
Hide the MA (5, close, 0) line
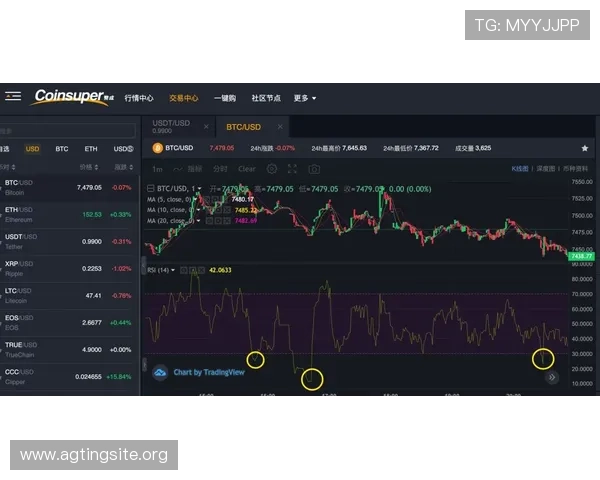pos(208,199)
